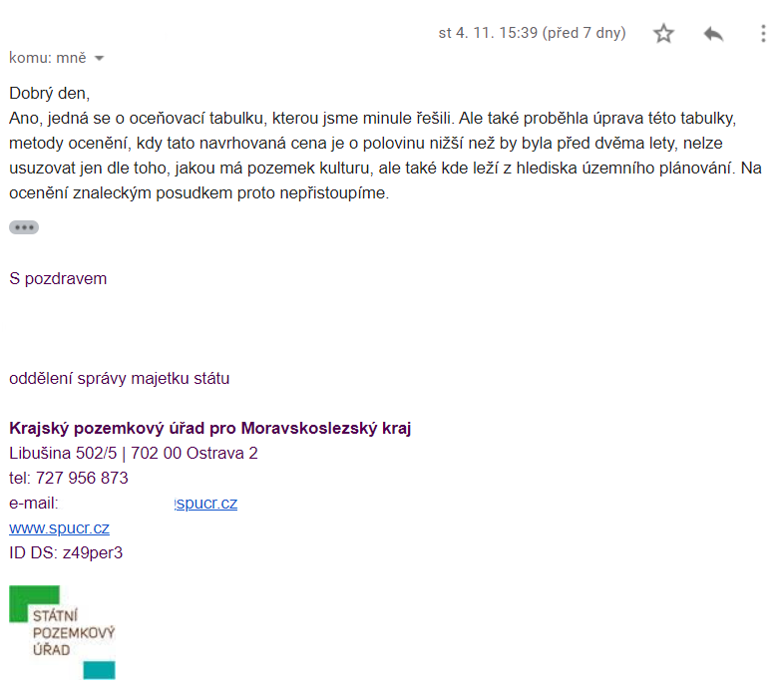The height and width of the screenshot is (692, 784).
Task: Expand recipient details arrow next to mně
Action: coord(99,58)
